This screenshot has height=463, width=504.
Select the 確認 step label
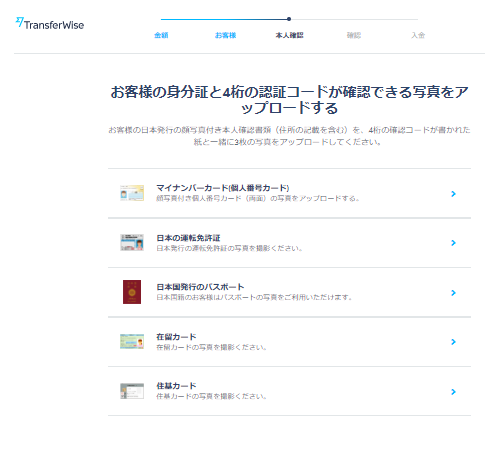(354, 35)
